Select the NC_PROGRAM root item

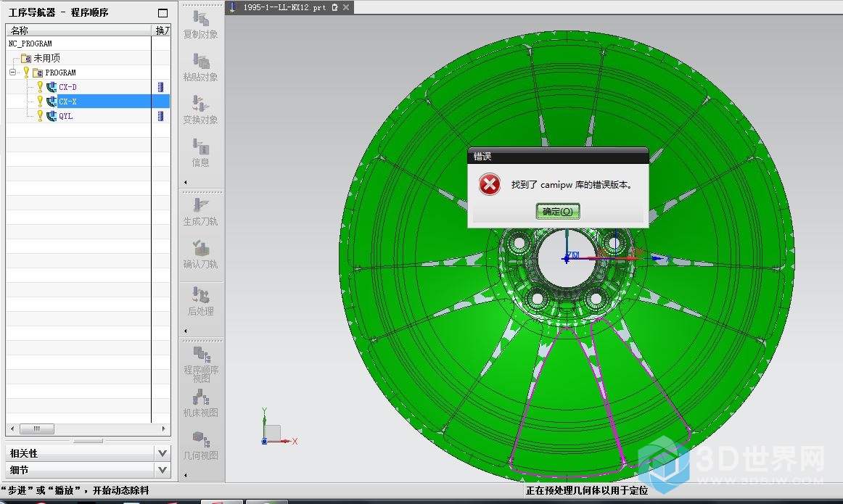(x=30, y=44)
